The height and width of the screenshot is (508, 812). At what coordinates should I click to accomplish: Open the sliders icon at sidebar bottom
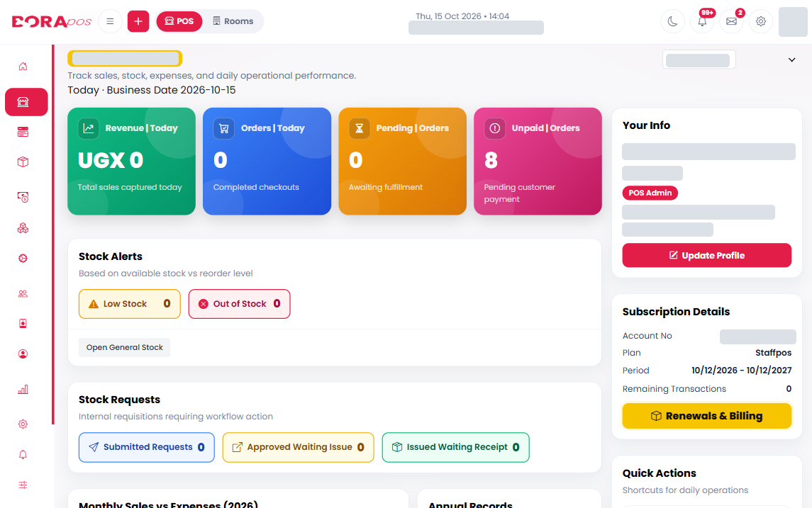(x=23, y=485)
